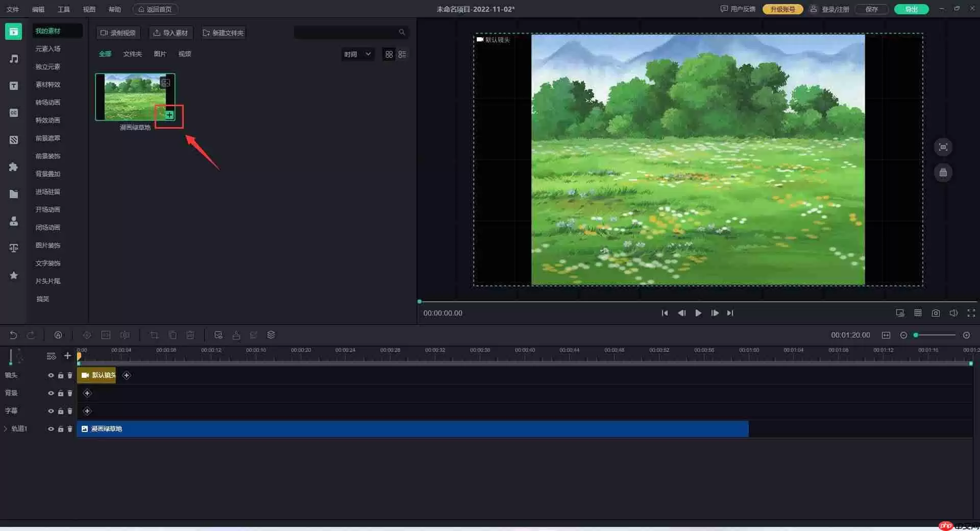This screenshot has width=980, height=531.
Task: Open the favorites star sidebar icon
Action: [14, 275]
